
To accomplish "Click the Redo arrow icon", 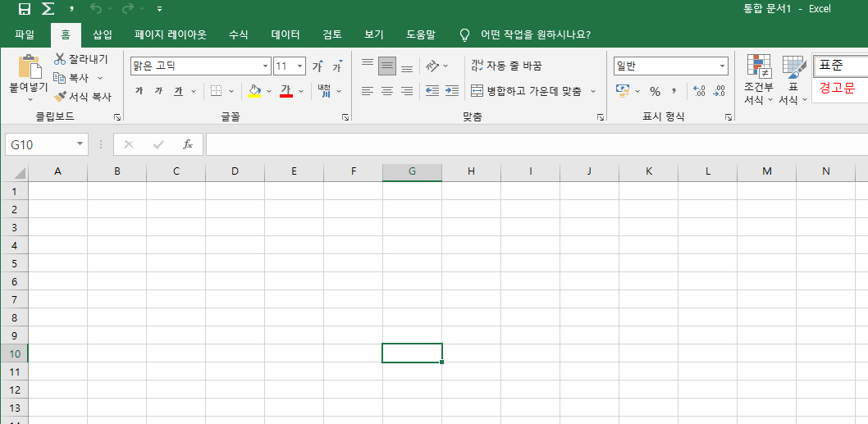I will pyautogui.click(x=128, y=9).
